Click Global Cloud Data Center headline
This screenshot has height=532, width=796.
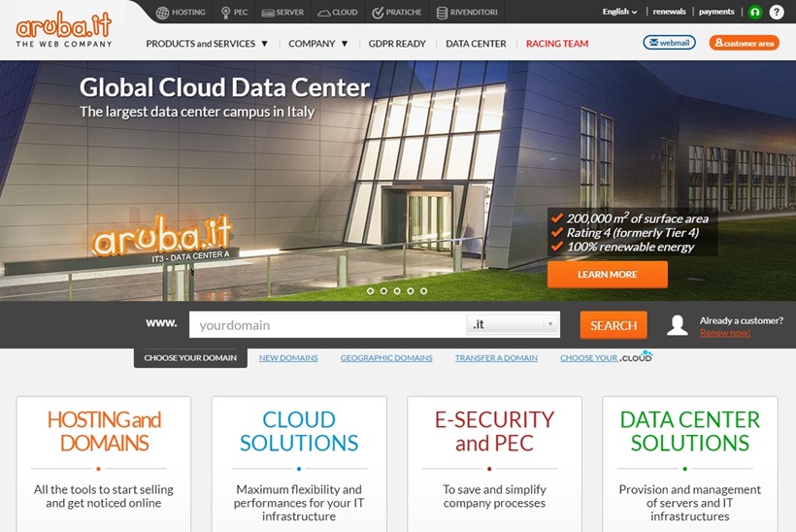224,87
